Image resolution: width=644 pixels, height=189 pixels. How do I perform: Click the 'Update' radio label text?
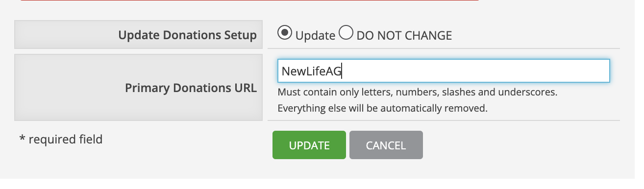316,35
